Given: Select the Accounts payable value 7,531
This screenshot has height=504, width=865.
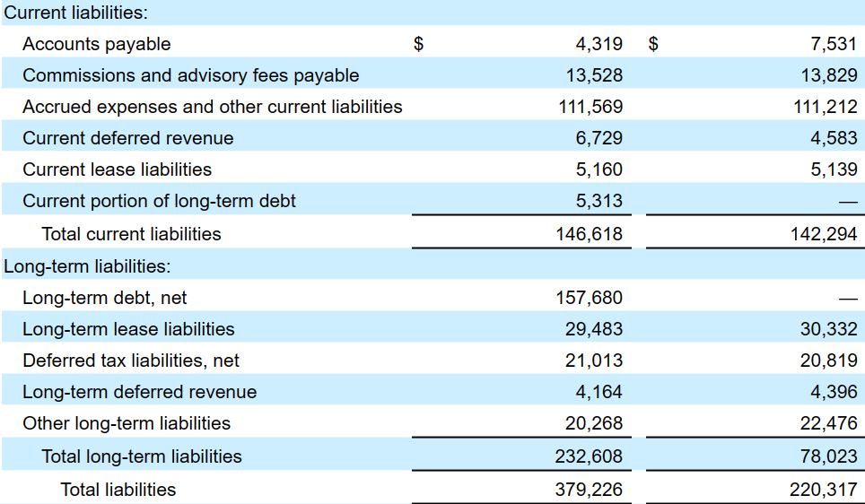Looking at the screenshot, I should 834,44.
